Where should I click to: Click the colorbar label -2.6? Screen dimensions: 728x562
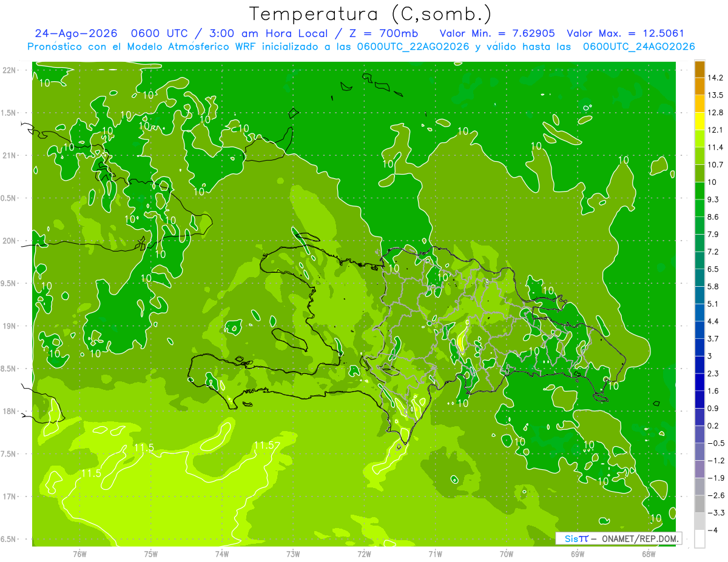click(x=715, y=495)
